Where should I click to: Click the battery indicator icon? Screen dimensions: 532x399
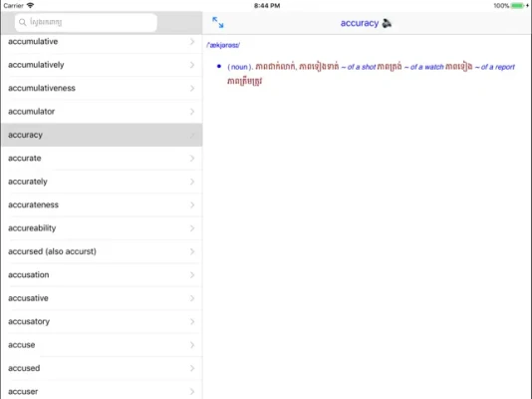[517, 5]
